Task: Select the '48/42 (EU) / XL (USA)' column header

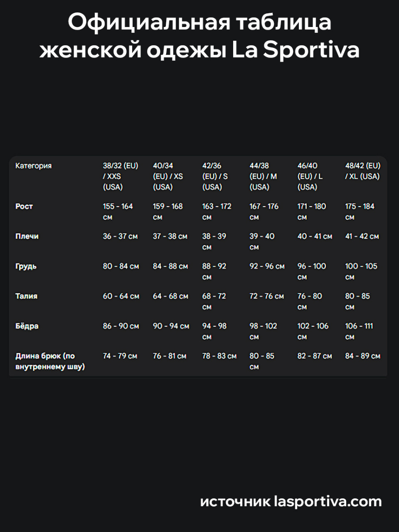Action: pyautogui.click(x=363, y=171)
